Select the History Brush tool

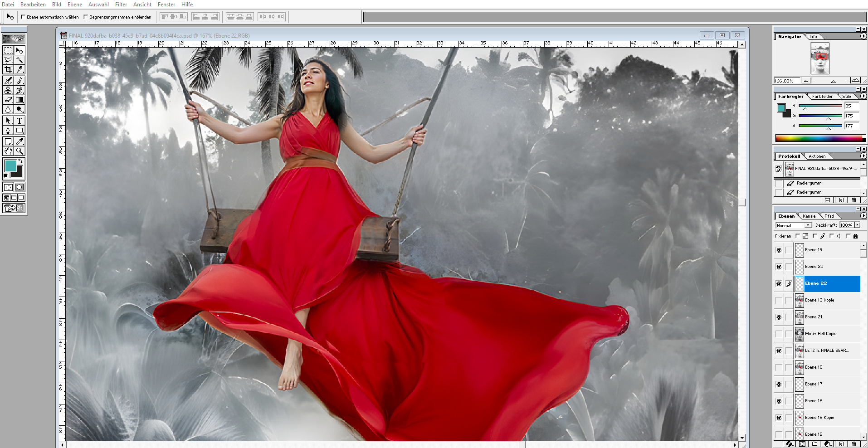[20, 90]
